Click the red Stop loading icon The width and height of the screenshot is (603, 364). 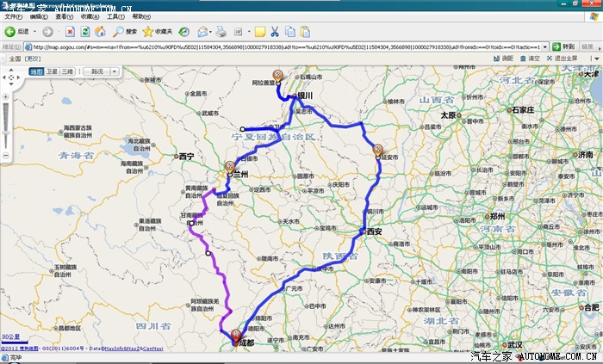click(70, 31)
